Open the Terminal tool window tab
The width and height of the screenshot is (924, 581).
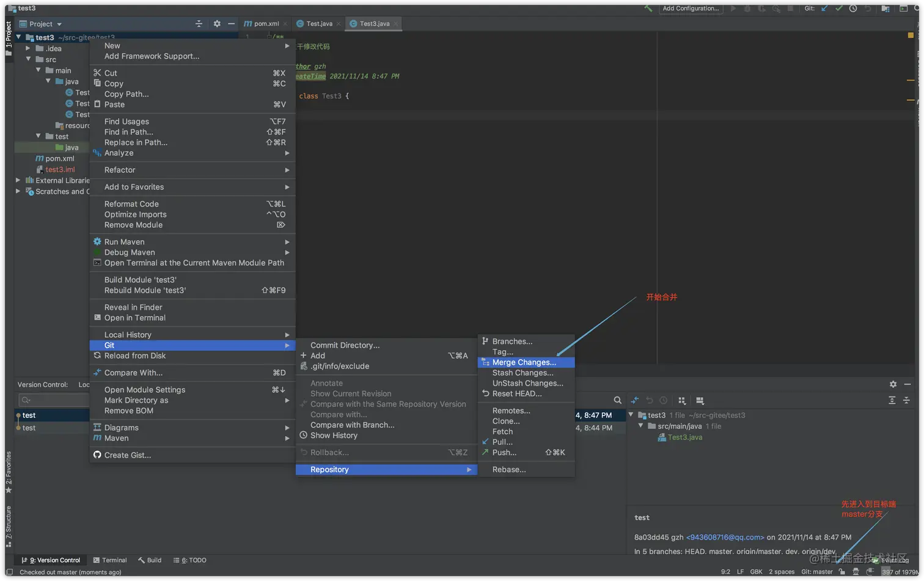point(110,560)
